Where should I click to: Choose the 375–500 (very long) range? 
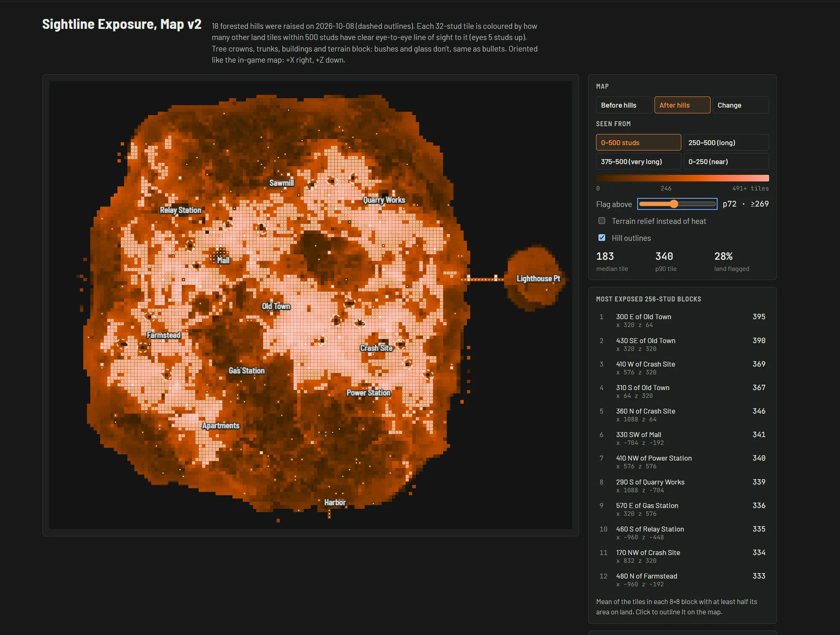pyautogui.click(x=638, y=162)
